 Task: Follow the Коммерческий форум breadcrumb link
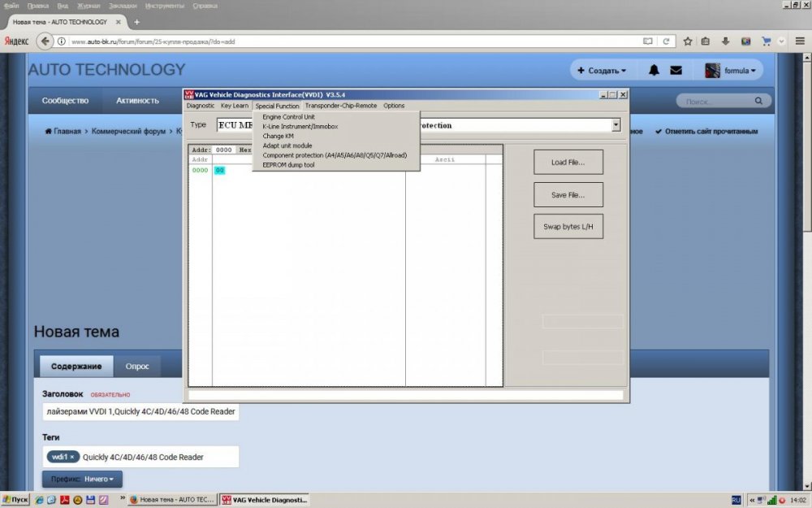coord(128,132)
